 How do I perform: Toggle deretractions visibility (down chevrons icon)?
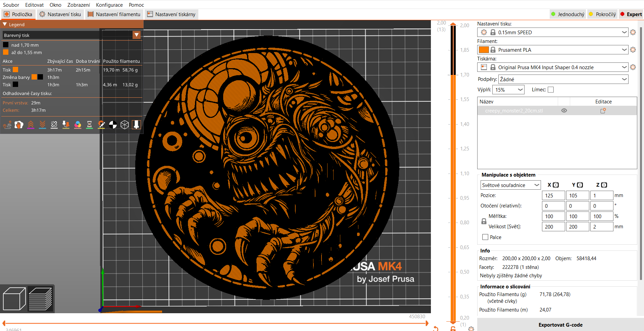[42, 125]
